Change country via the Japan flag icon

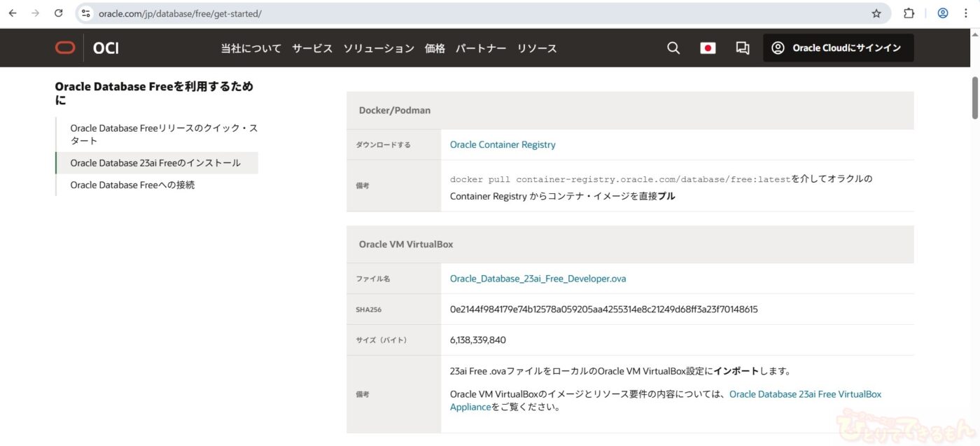tap(708, 48)
